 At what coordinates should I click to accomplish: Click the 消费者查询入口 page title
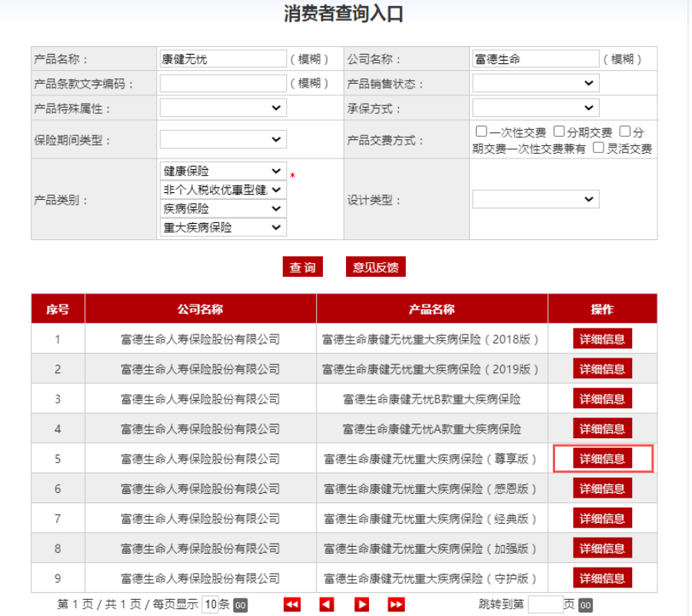click(x=344, y=13)
